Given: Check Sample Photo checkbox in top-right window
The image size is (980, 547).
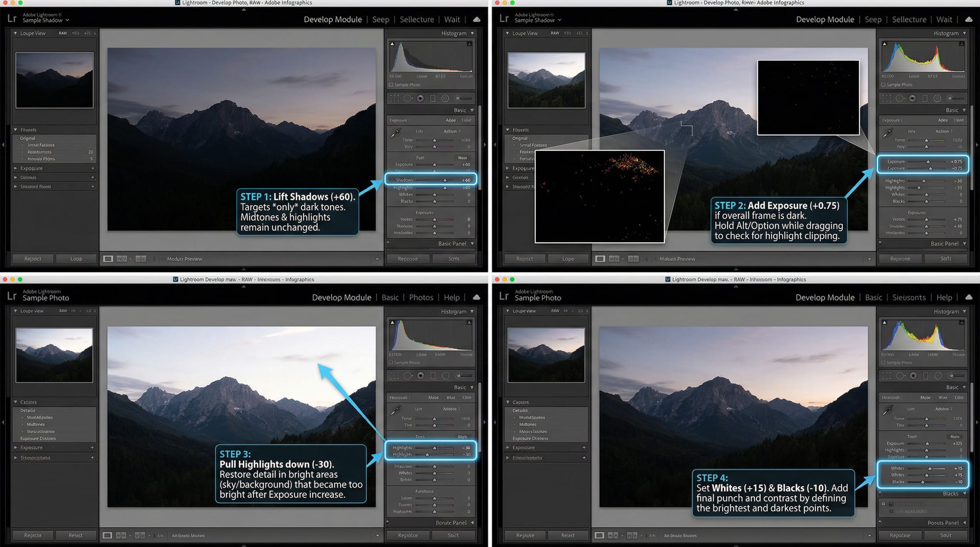Looking at the screenshot, I should (883, 85).
